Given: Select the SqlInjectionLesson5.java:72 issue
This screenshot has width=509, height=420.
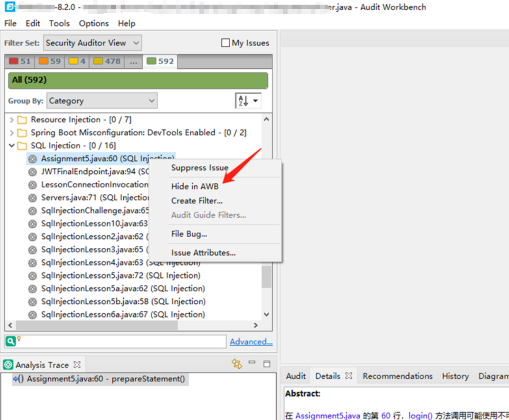Looking at the screenshot, I should 121,275.
